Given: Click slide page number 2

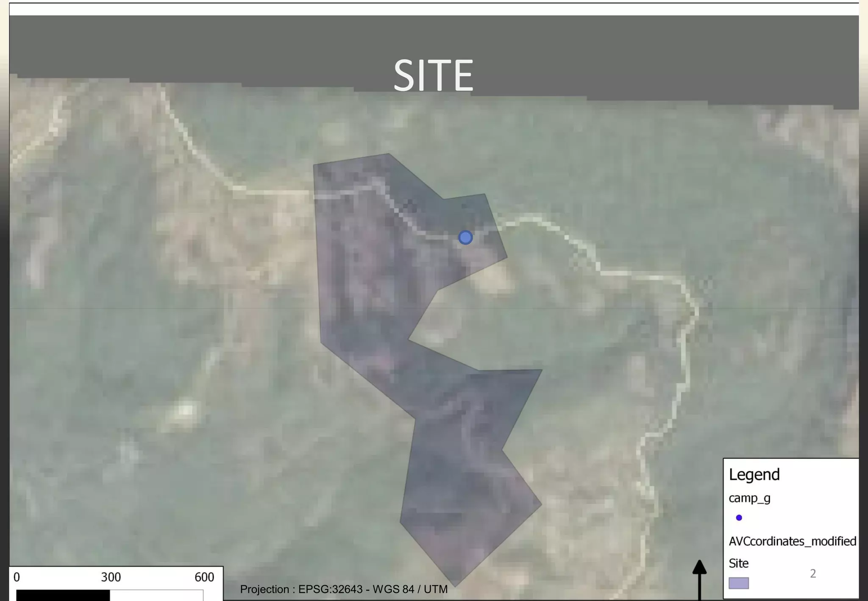Looking at the screenshot, I should tap(812, 573).
